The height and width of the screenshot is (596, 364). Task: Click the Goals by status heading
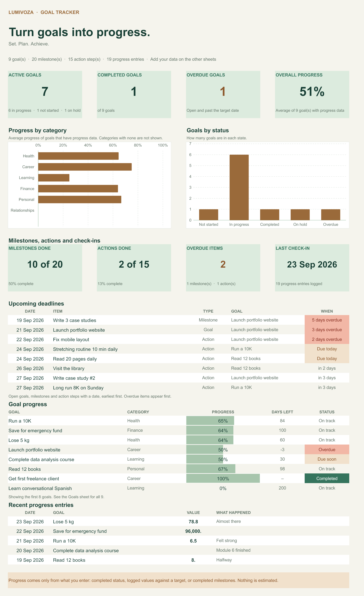(x=208, y=130)
